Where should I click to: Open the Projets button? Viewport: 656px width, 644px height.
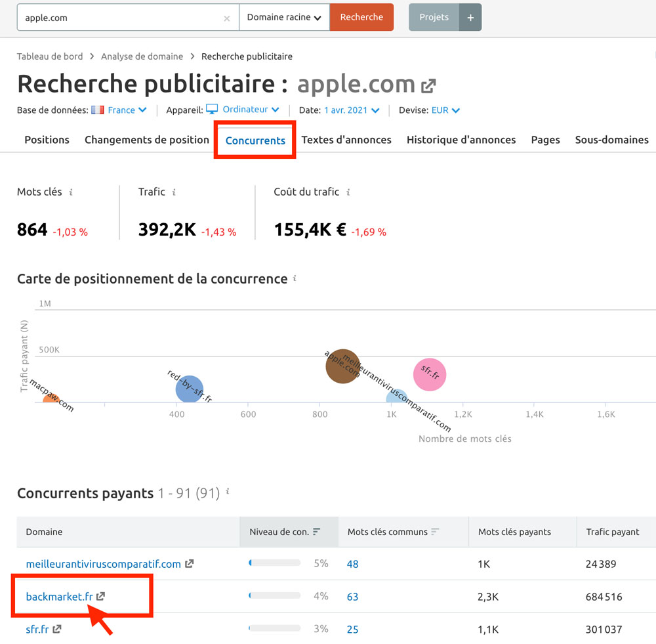(x=434, y=17)
